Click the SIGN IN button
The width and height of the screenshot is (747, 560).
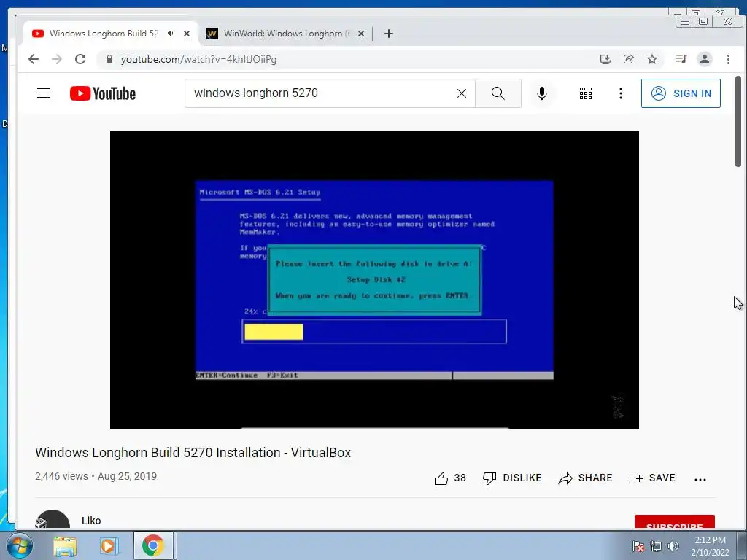(x=681, y=93)
